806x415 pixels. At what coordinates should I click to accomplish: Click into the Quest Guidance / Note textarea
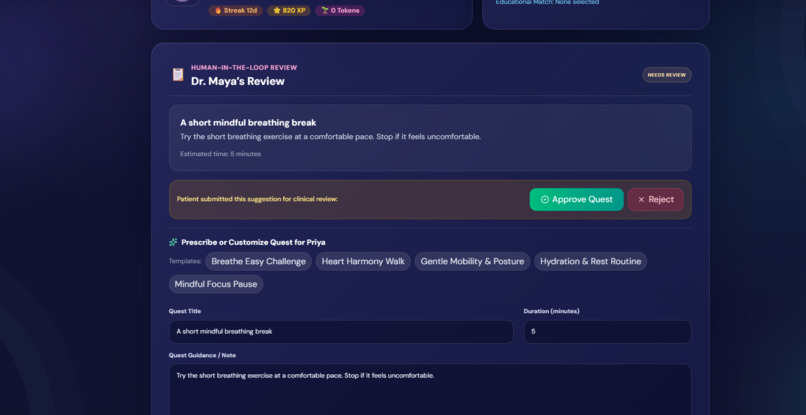tap(430, 389)
